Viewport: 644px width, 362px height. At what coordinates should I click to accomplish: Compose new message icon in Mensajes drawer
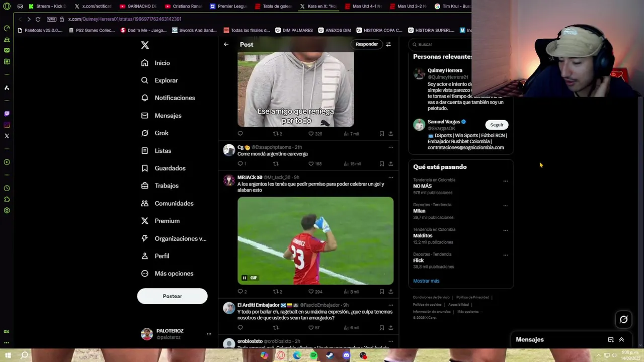click(x=611, y=339)
